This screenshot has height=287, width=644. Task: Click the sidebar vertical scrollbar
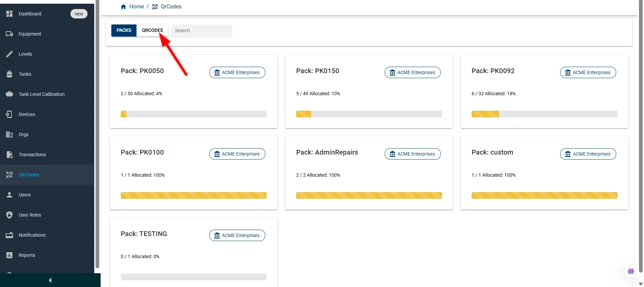98,134
